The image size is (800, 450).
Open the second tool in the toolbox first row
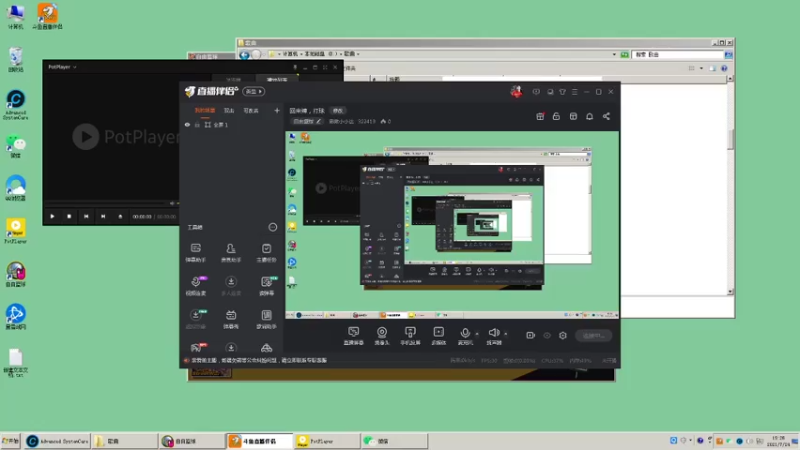pos(231,252)
